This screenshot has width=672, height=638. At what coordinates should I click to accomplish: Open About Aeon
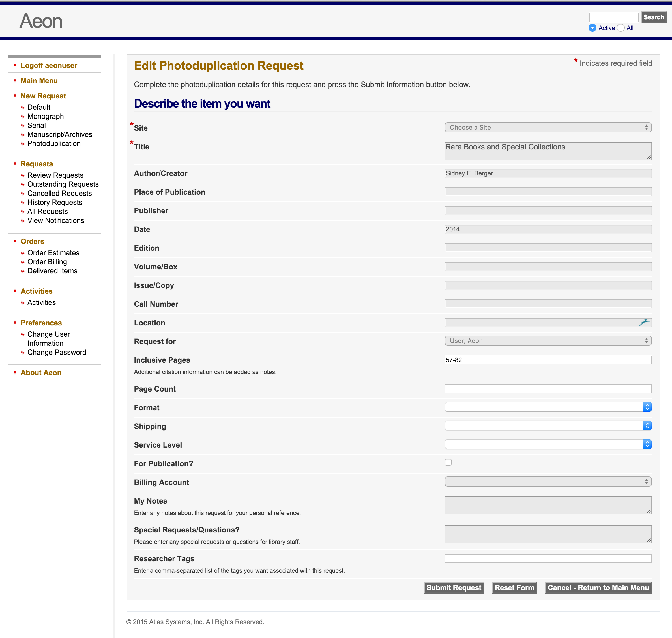pyautogui.click(x=41, y=373)
